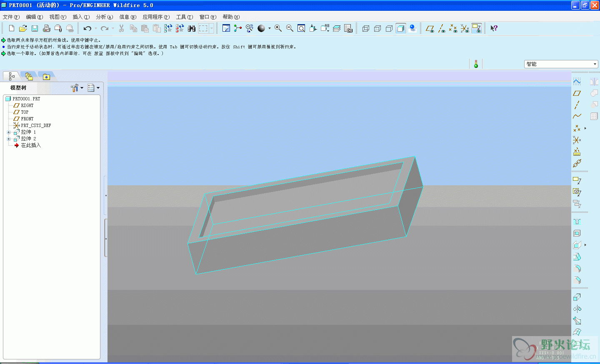
Task: Open the 编辑 (Edit) menu
Action: coord(35,17)
